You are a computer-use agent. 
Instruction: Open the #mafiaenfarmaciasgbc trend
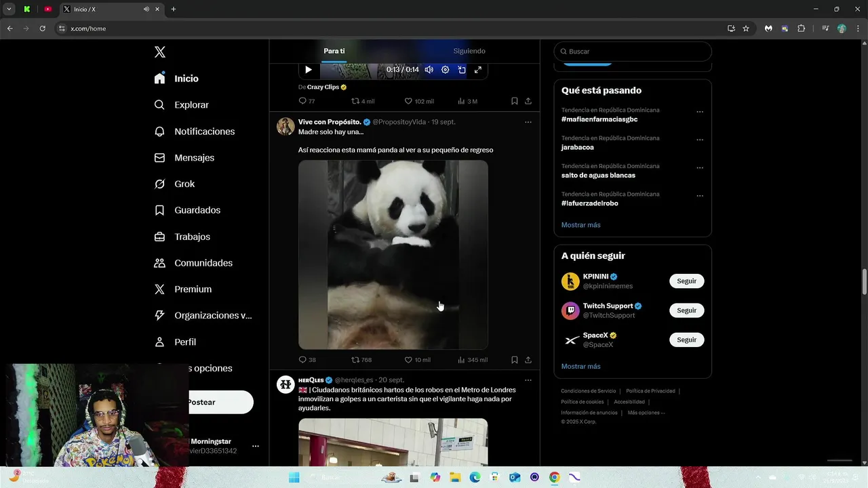(x=599, y=119)
